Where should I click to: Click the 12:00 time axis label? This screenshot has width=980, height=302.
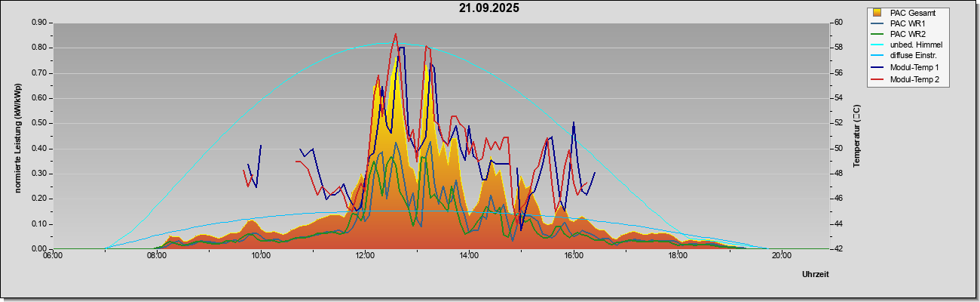click(x=365, y=256)
